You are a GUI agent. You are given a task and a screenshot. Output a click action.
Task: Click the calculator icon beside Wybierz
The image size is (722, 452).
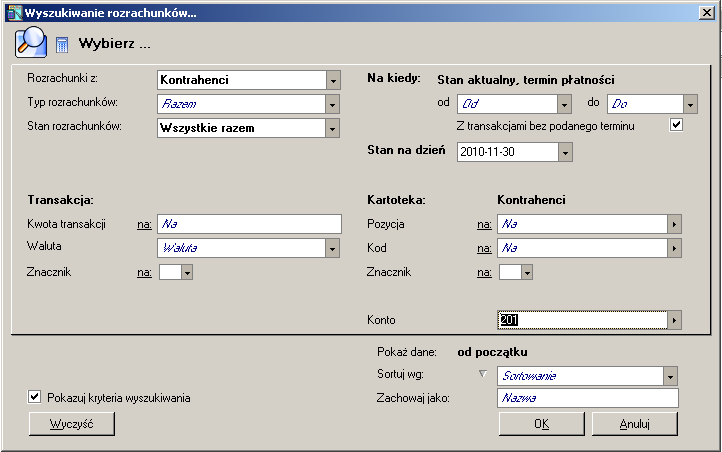click(x=62, y=45)
